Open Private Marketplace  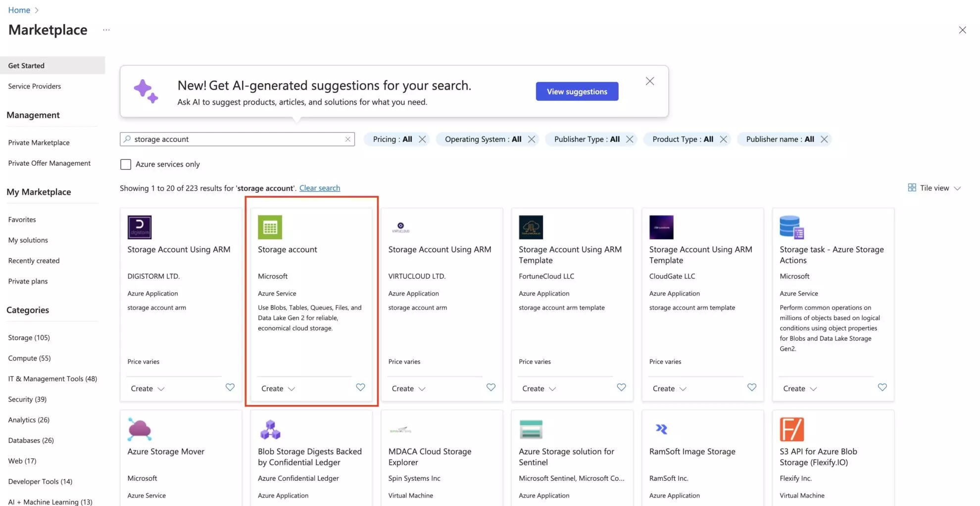pos(39,142)
